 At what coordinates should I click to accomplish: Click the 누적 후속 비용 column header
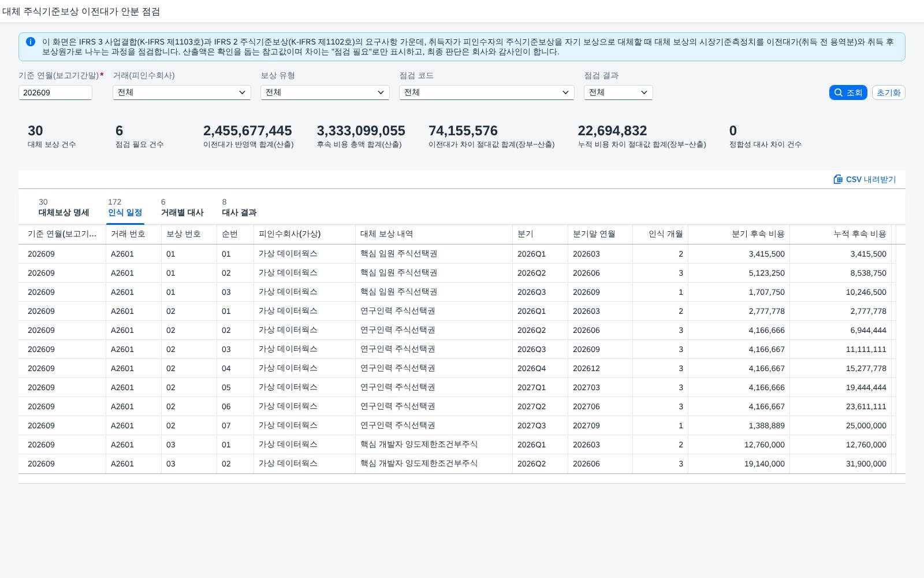841,234
